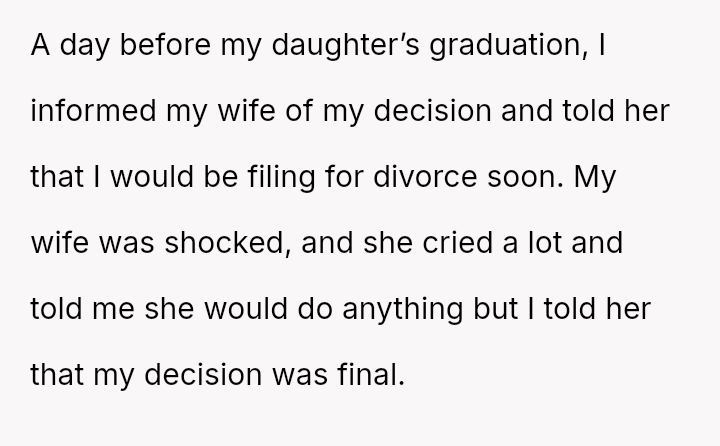The height and width of the screenshot is (446, 720).
Task: Click the word "me" in fifth line
Action: point(113,310)
